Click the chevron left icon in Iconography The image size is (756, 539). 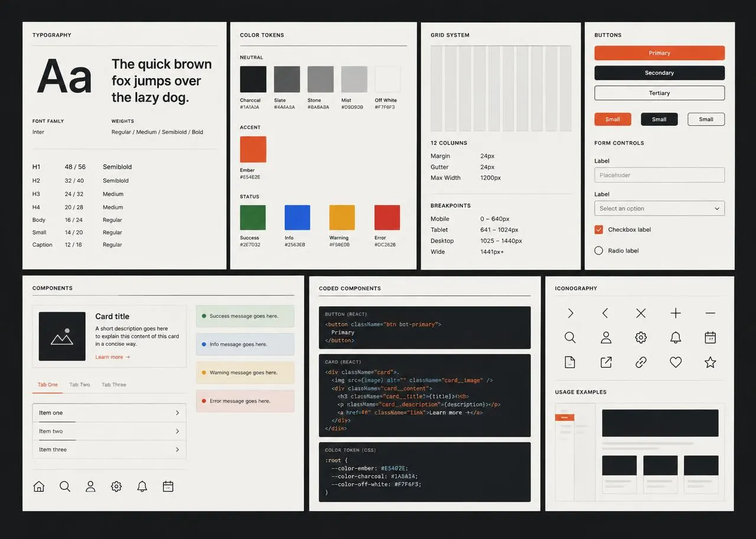pyautogui.click(x=605, y=313)
